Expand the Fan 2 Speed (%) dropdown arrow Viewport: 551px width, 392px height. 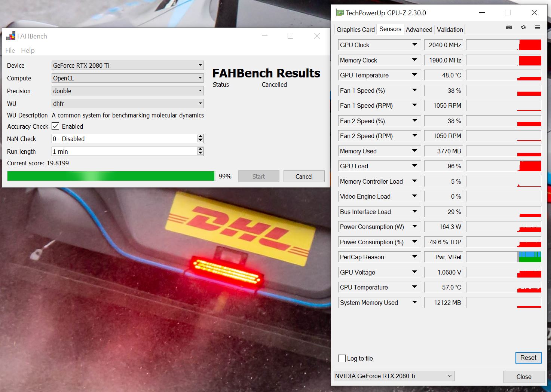coord(414,120)
